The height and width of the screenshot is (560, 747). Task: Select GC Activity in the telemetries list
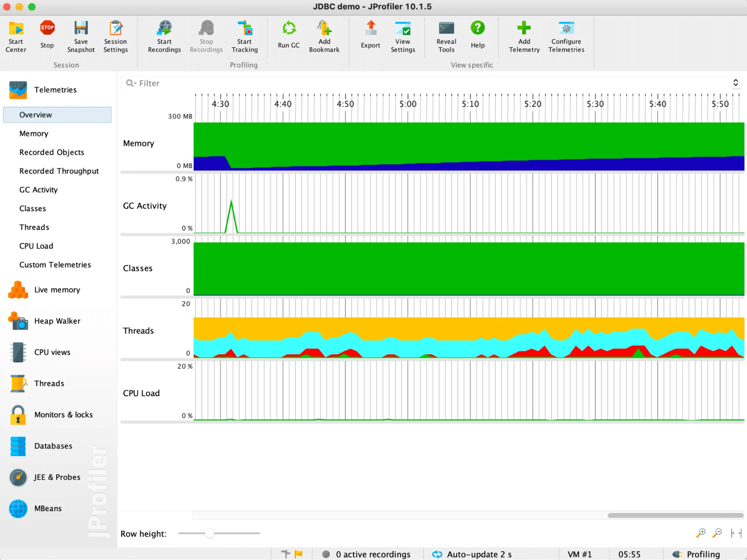38,190
